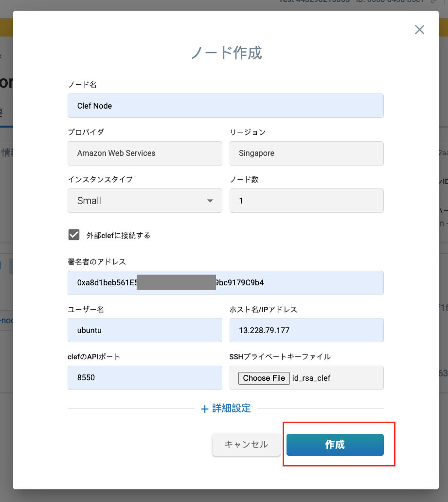Click the ユーザー名 label

click(x=86, y=309)
